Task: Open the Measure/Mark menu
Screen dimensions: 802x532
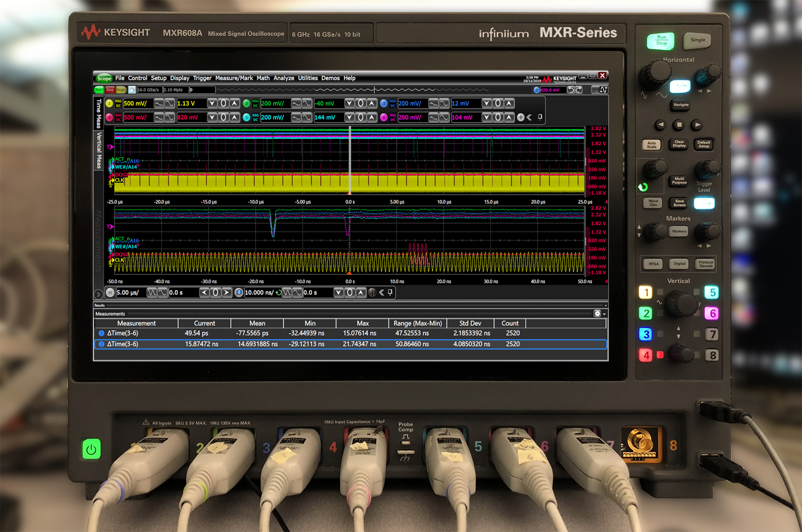Action: tap(234, 78)
